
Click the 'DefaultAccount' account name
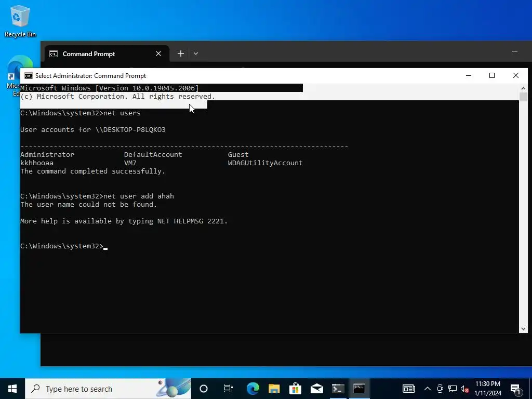[153, 154]
